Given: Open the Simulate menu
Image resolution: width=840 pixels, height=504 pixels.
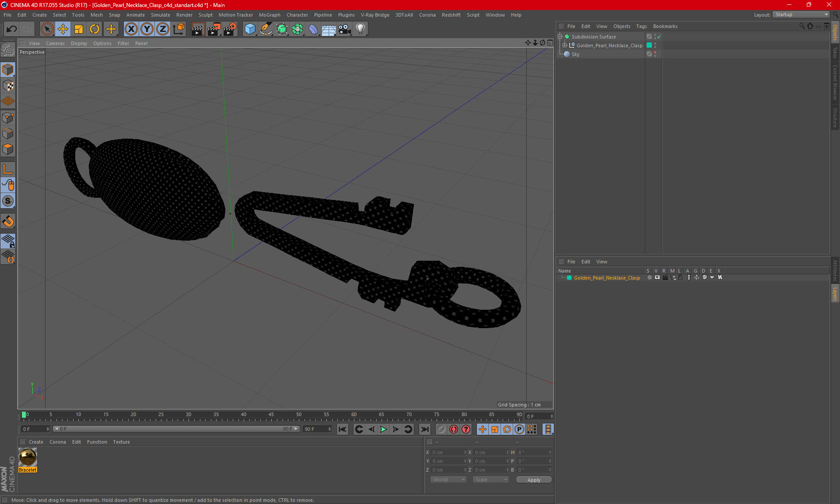Looking at the screenshot, I should 160,15.
